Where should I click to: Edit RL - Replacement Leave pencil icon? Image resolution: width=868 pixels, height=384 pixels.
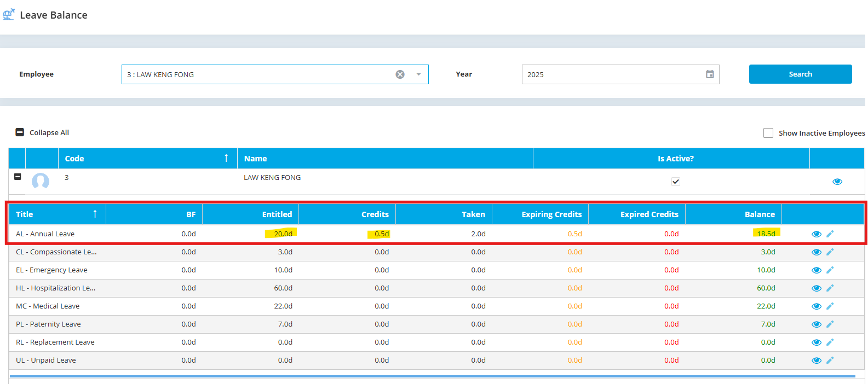click(830, 342)
